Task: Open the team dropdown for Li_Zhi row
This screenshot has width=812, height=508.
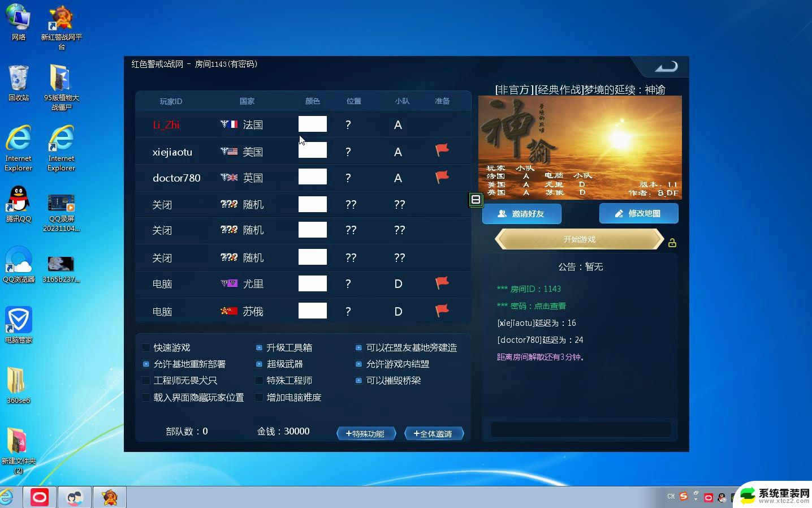Action: 398,124
